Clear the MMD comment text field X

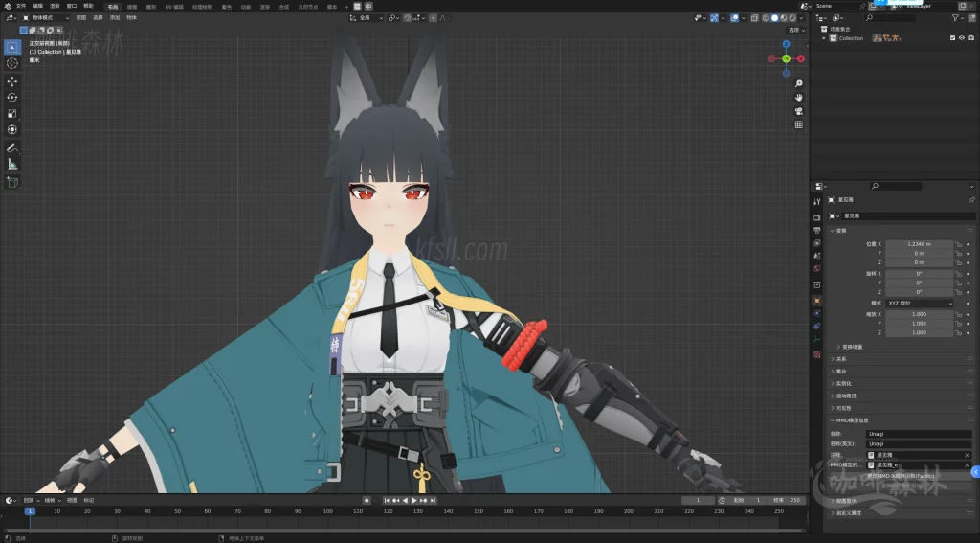pyautogui.click(x=967, y=455)
